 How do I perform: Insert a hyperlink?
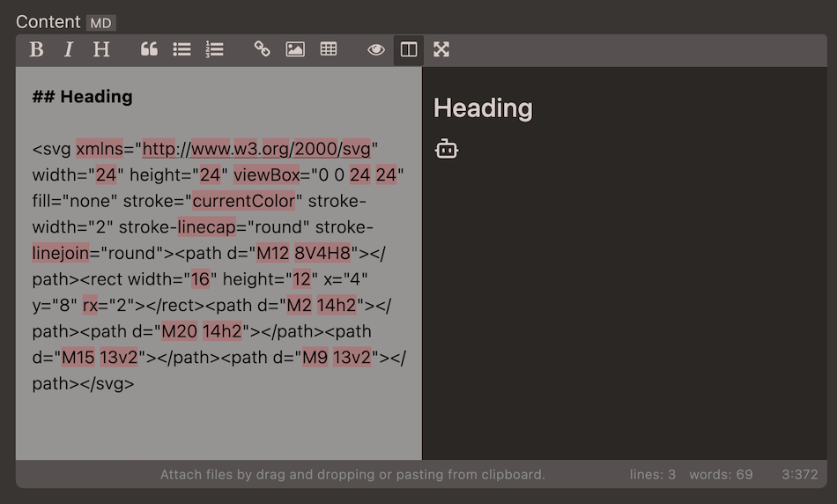pos(262,49)
